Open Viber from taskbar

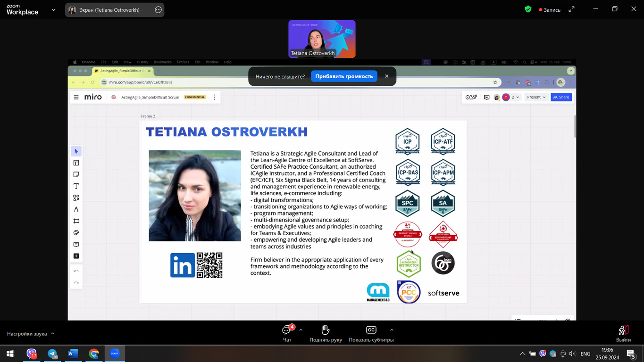point(32,354)
